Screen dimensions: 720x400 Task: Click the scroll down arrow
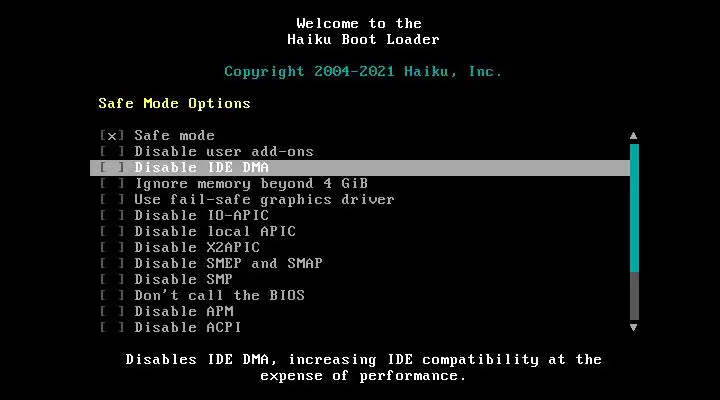pos(634,327)
